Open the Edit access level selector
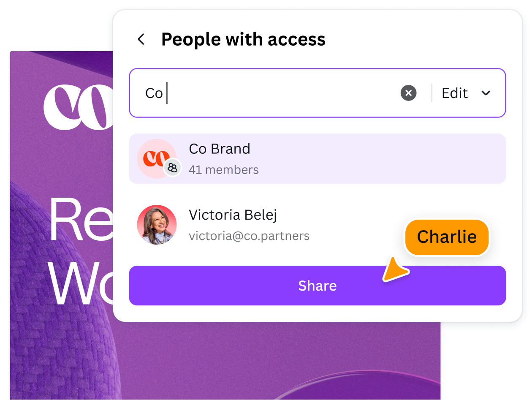 (x=466, y=93)
